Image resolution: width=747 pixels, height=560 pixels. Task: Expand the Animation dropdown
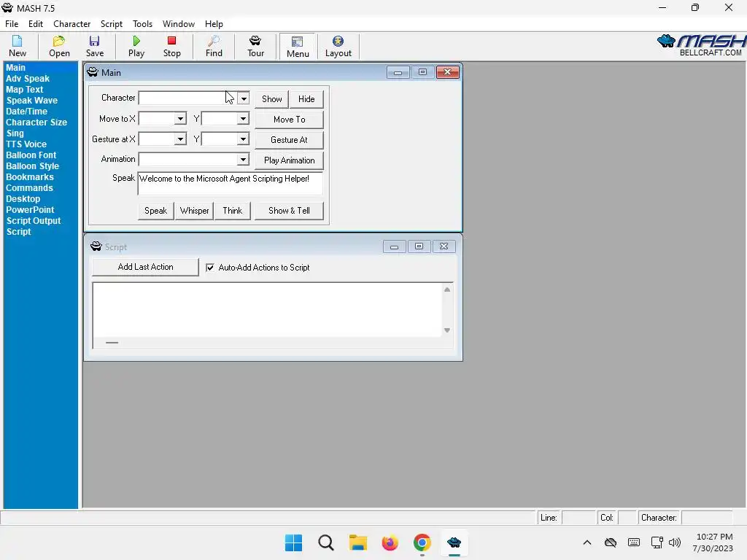(x=243, y=159)
